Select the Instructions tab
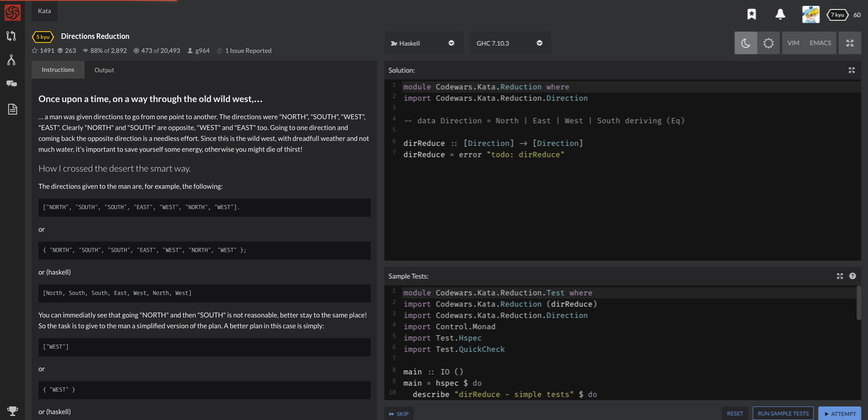This screenshot has width=868, height=420. tap(57, 70)
